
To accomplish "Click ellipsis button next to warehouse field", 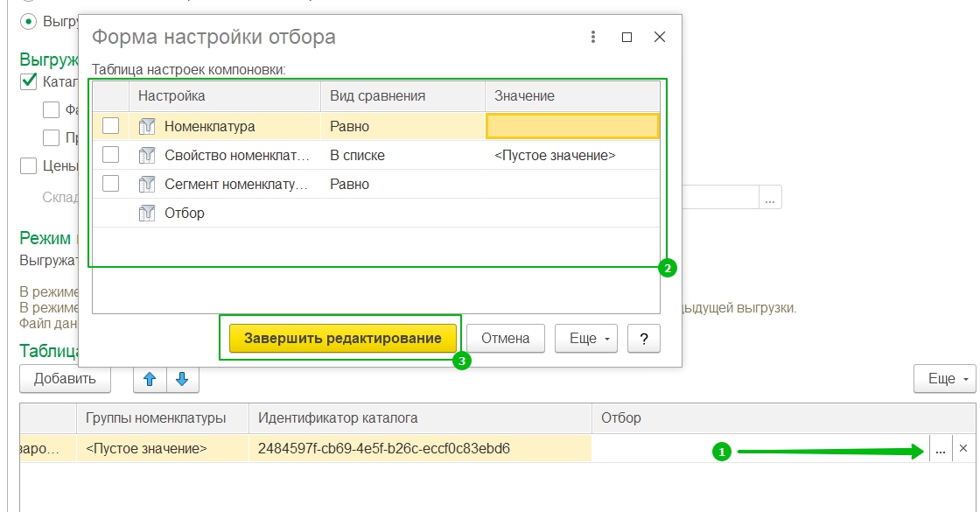I will tap(769, 198).
